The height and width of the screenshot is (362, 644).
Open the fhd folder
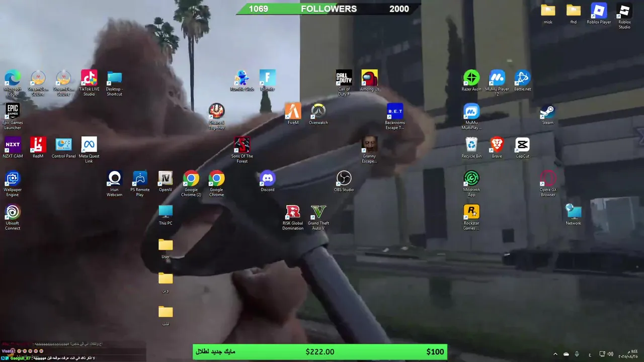pos(573,14)
